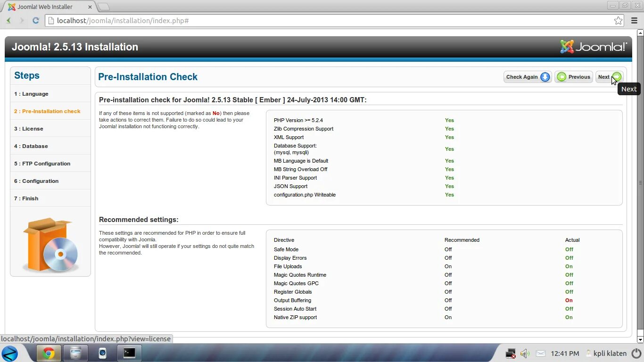Click vertical scrollbar down arrow
Viewport: 644px width, 362px height.
pyautogui.click(x=640, y=339)
